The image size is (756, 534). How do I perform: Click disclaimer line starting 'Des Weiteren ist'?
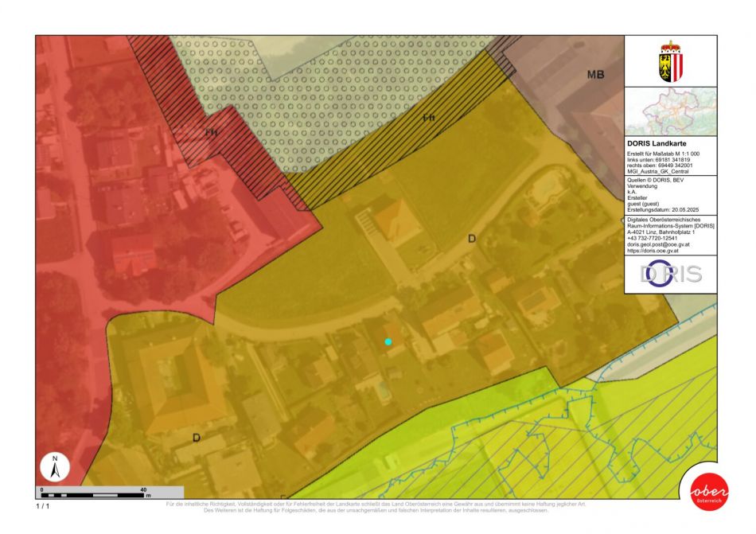tap(376, 510)
